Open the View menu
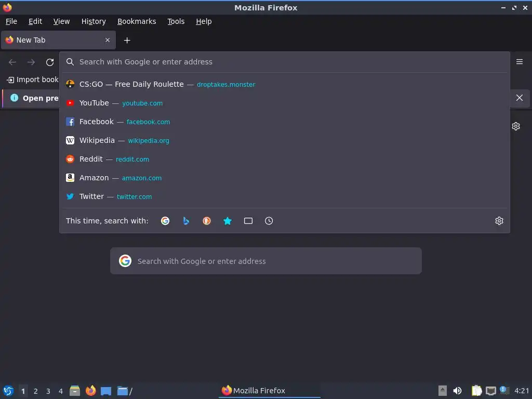Viewport: 532px width, 399px height. coord(61,21)
